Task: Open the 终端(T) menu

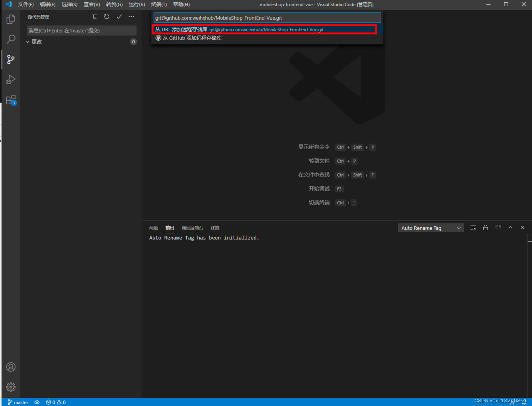Action: coord(159,4)
